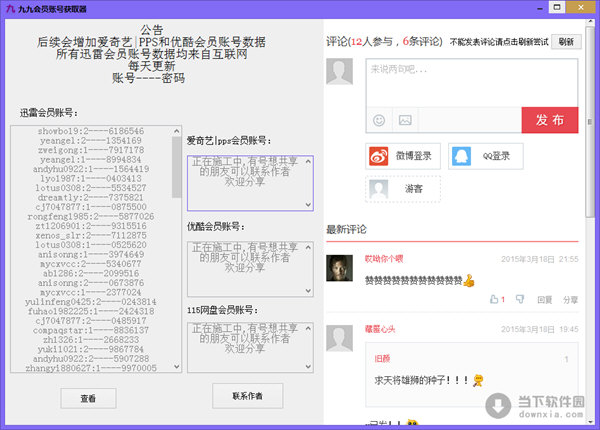Screen dimensions: 600x430
Task: Select account row ab1286:2-----2099516
Action: [91, 274]
